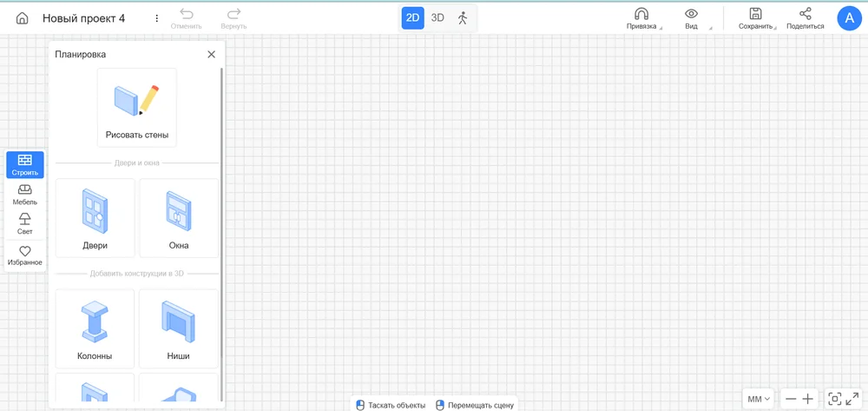868x411 pixels.
Task: Open the Вид eye view menu
Action: click(x=692, y=18)
